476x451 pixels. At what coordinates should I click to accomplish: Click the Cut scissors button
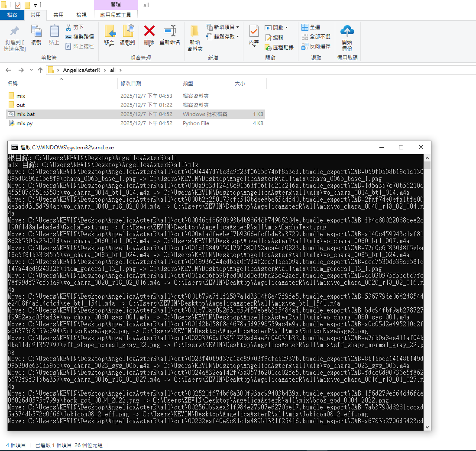(x=75, y=27)
